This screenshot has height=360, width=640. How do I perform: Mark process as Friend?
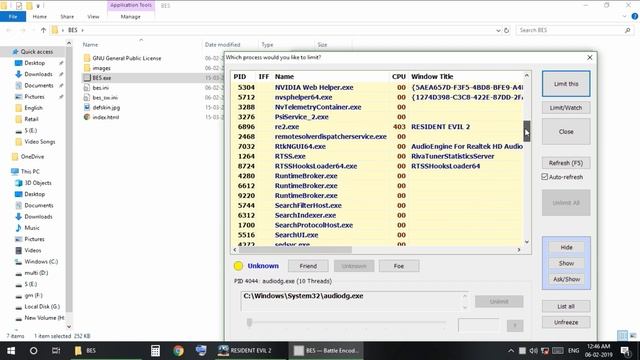coord(308,266)
